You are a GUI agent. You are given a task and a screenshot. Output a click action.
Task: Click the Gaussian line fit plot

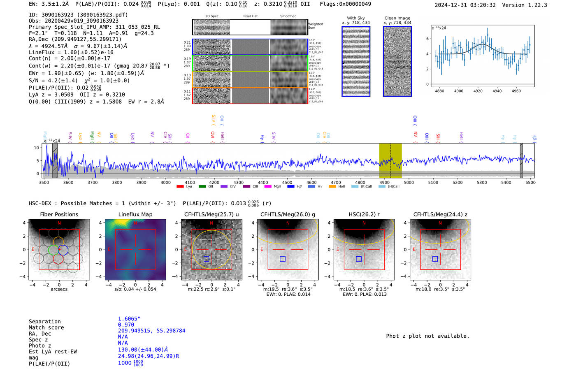coord(483,56)
